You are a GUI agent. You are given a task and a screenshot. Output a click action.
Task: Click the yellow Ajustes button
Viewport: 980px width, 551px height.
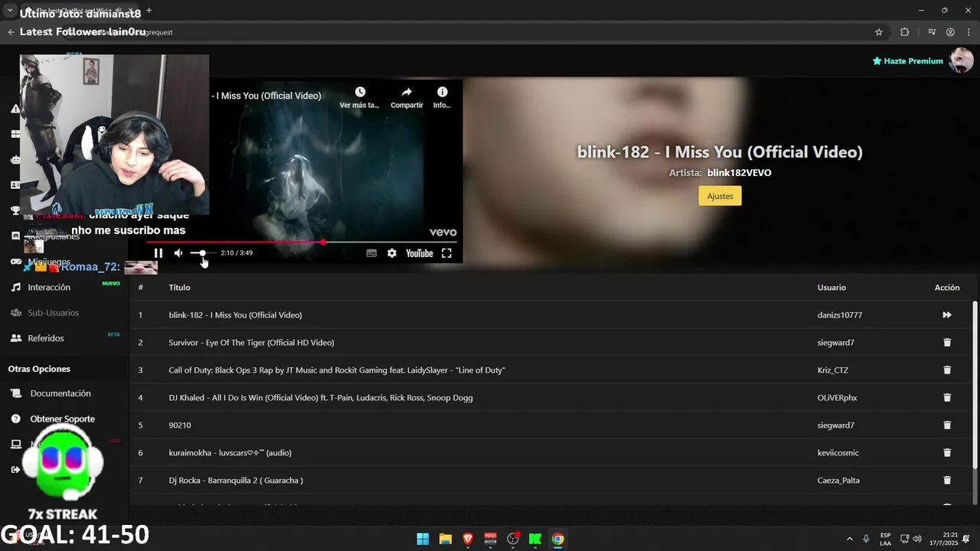click(x=720, y=196)
